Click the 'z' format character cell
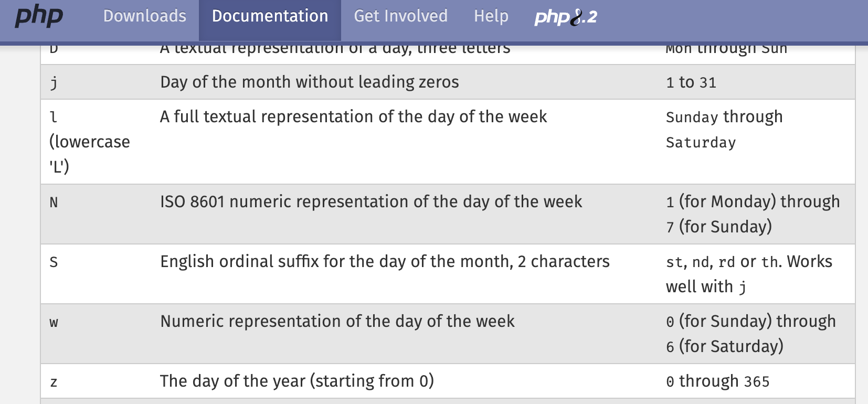Image resolution: width=868 pixels, height=404 pixels. coord(54,382)
